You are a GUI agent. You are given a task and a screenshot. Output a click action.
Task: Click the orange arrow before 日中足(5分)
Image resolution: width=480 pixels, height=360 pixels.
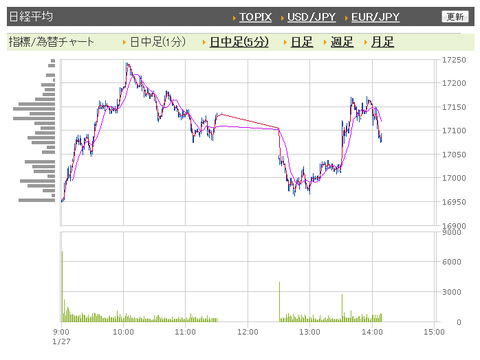[x=204, y=43]
